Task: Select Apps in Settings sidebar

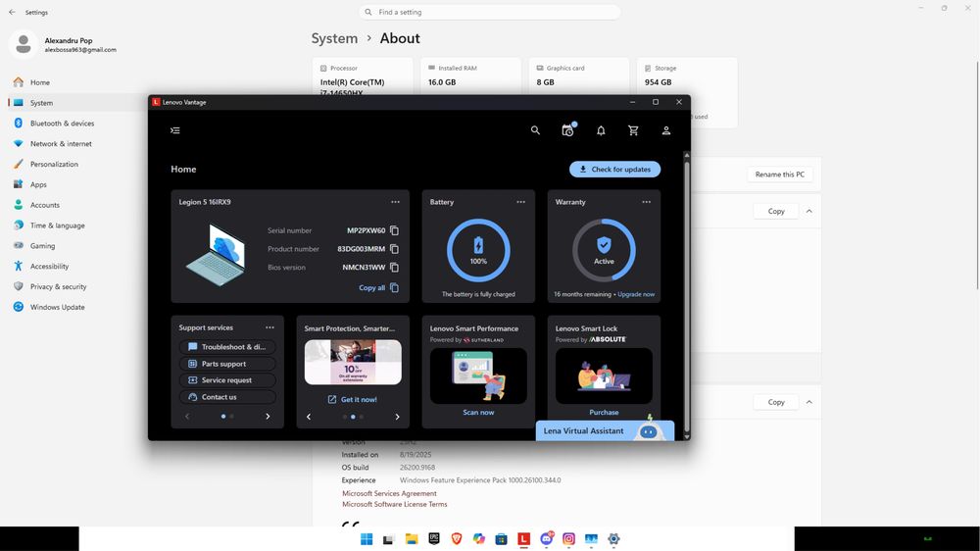Action: [38, 184]
